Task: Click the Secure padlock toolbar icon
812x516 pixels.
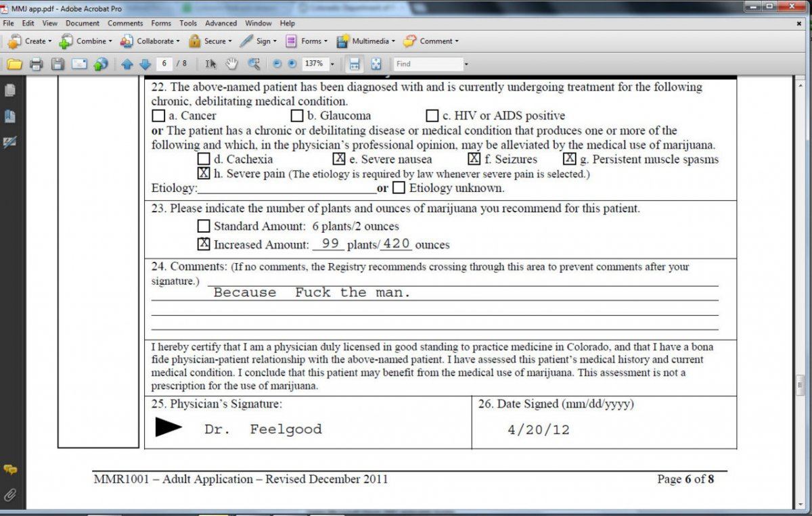Action: [x=194, y=41]
